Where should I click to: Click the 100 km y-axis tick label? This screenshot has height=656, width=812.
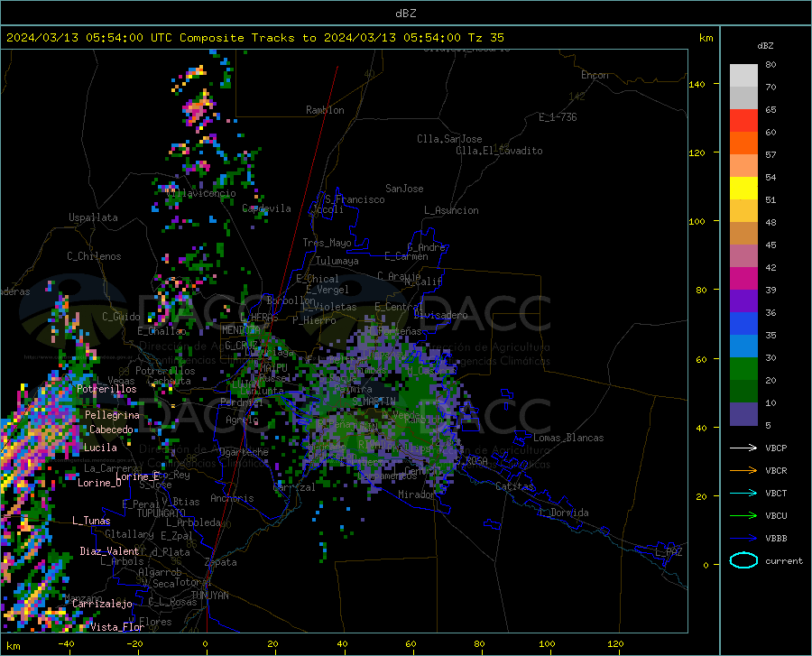[697, 221]
